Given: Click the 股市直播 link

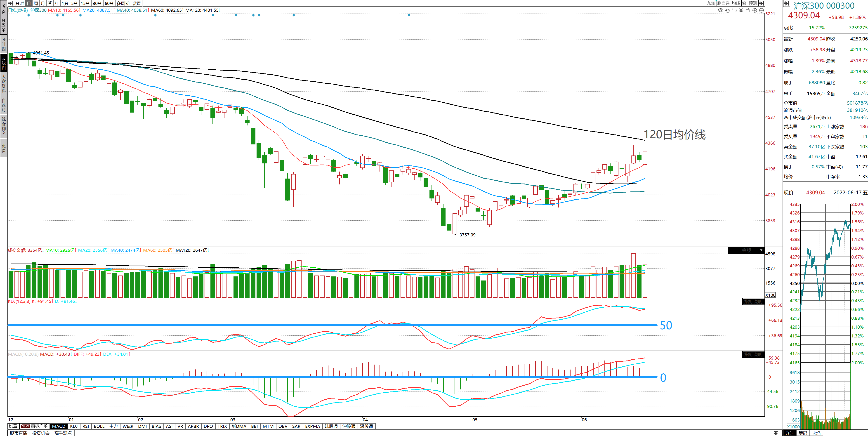Looking at the screenshot, I should click(x=19, y=433).
